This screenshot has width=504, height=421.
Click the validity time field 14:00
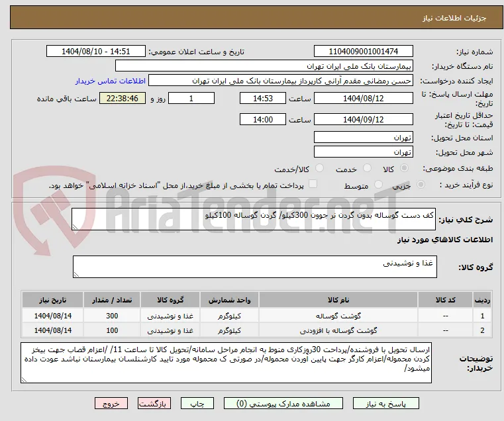pos(263,119)
